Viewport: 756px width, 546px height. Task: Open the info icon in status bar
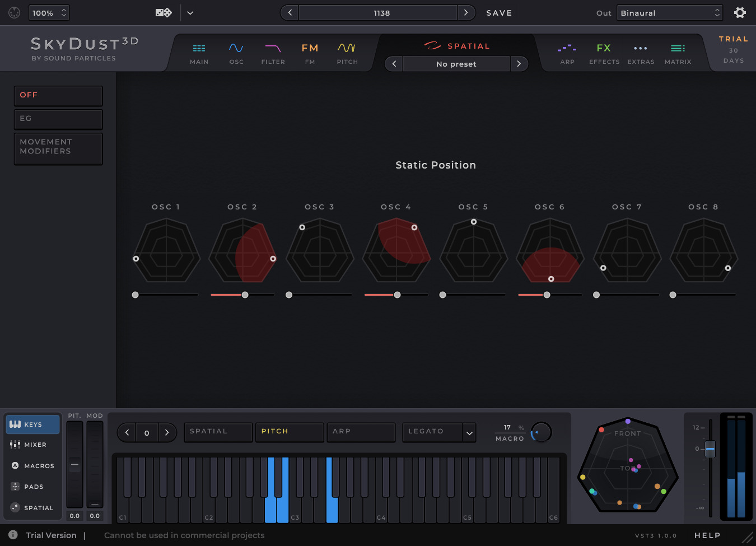click(13, 535)
